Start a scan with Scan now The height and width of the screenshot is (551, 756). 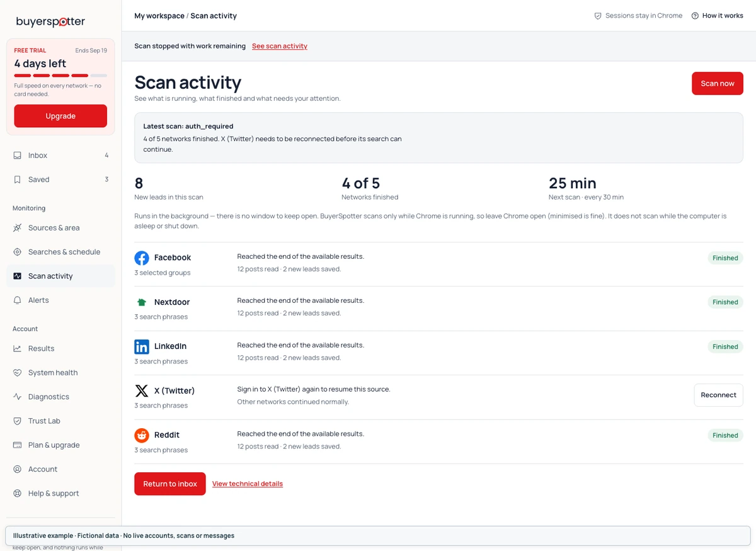[718, 83]
